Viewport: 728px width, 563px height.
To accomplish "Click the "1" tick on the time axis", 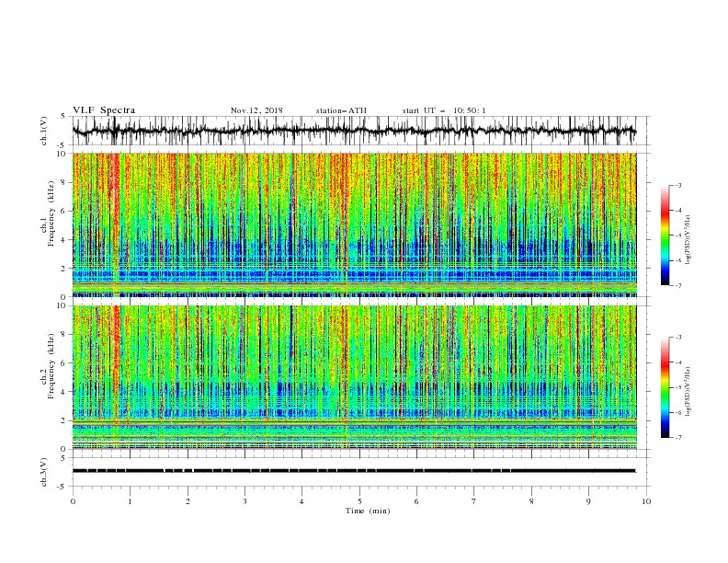I will coord(130,501).
